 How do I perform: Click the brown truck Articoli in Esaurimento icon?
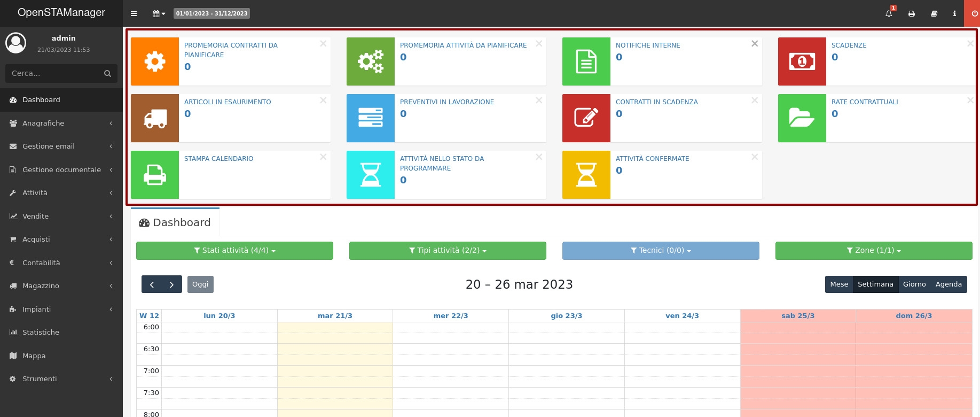[x=155, y=118]
